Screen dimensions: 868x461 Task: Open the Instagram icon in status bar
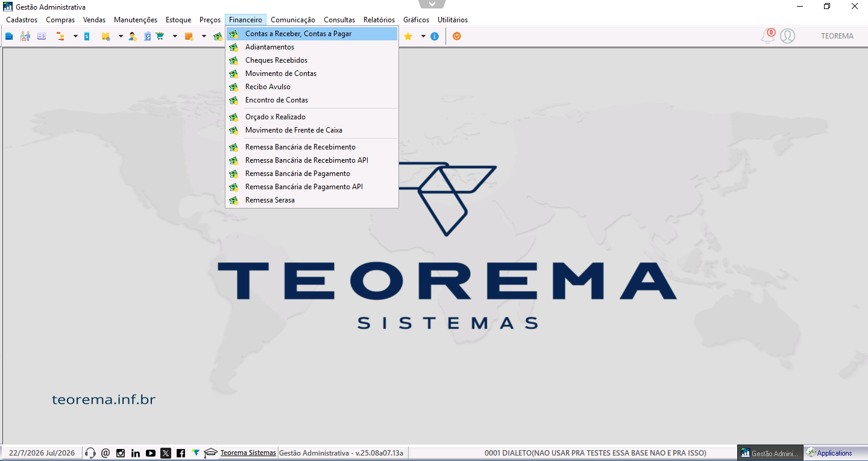coord(121,453)
